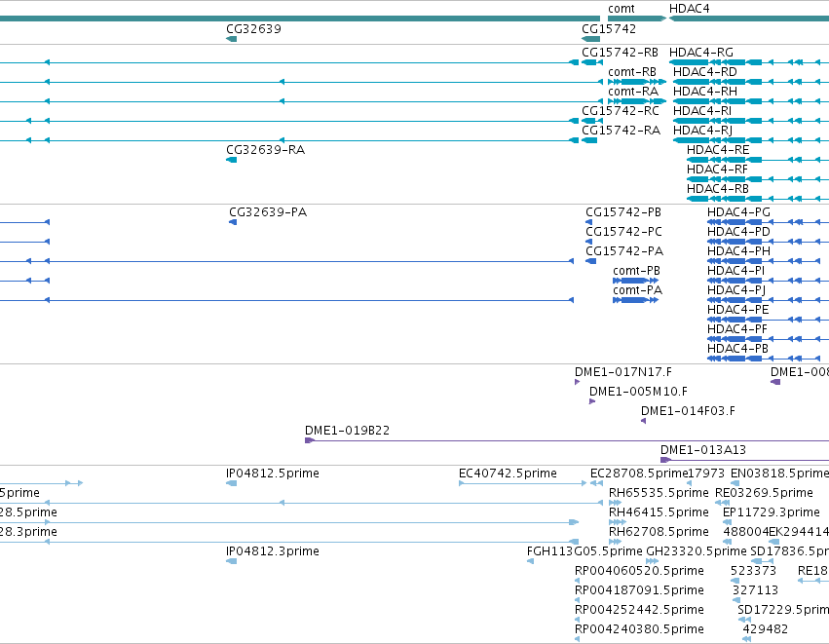This screenshot has width=829, height=644.
Task: Select the RP004187091.5prime label
Action: [639, 590]
